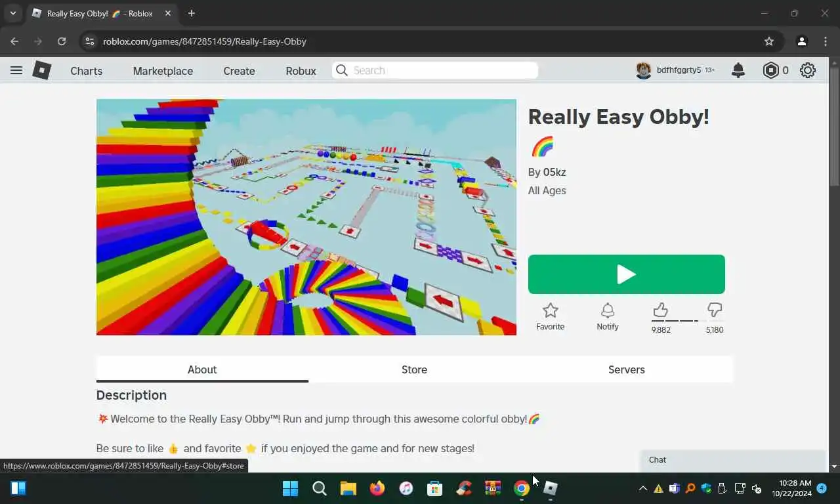
Task: Open creator 05kz's profile
Action: click(554, 172)
